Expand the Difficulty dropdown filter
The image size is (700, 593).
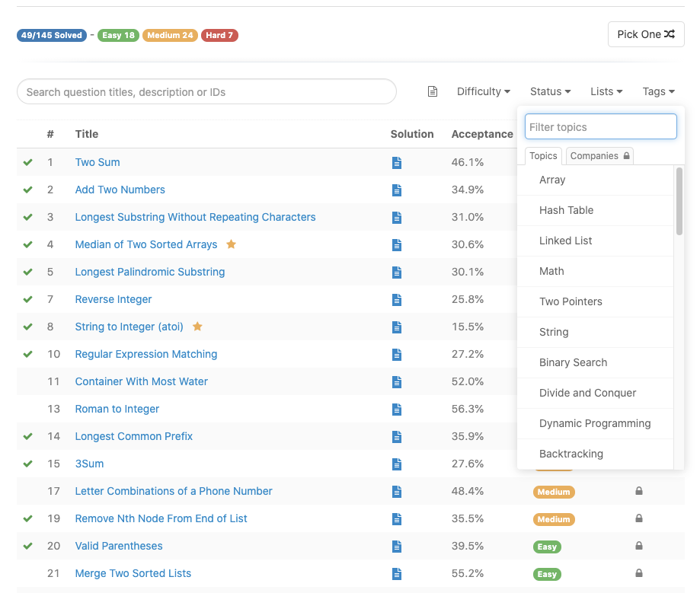484,91
